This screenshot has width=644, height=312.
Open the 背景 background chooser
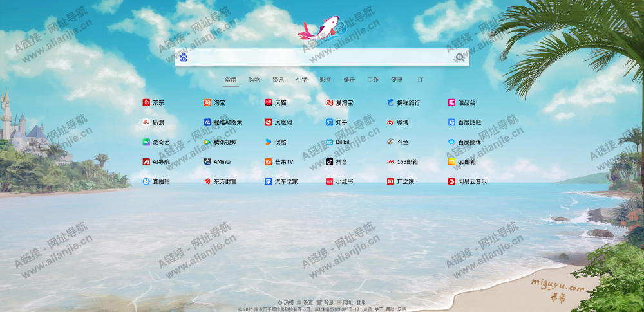325,302
